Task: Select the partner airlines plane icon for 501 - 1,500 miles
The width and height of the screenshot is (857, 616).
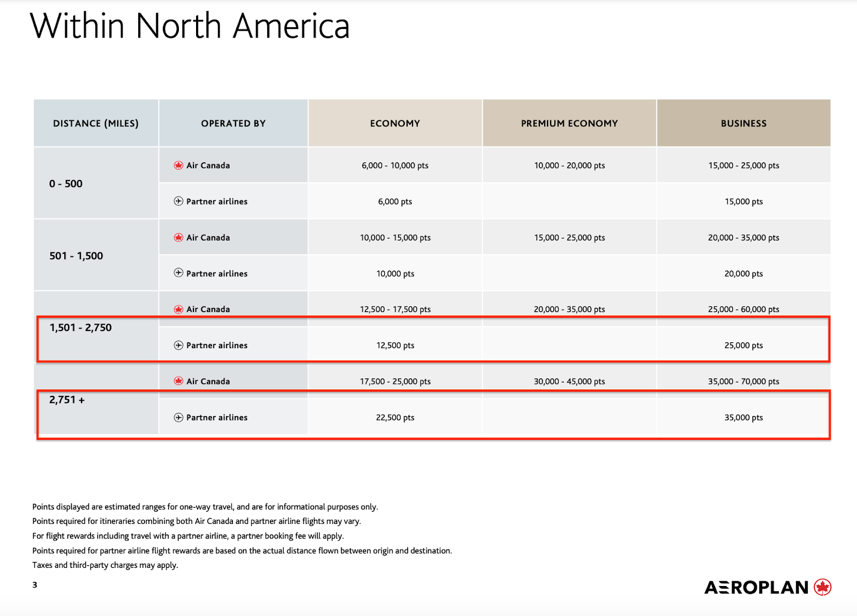Action: [x=179, y=273]
